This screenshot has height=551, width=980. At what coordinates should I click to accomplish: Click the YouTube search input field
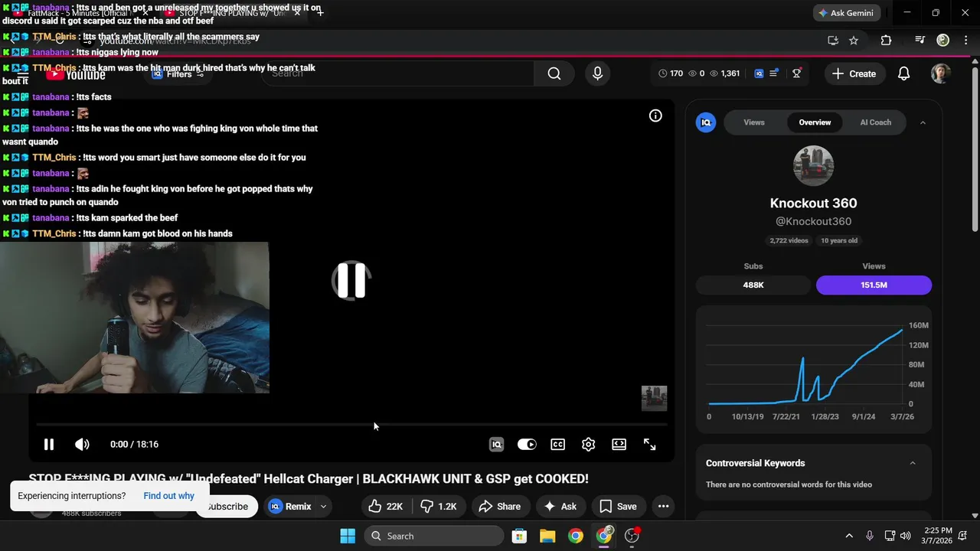point(398,73)
